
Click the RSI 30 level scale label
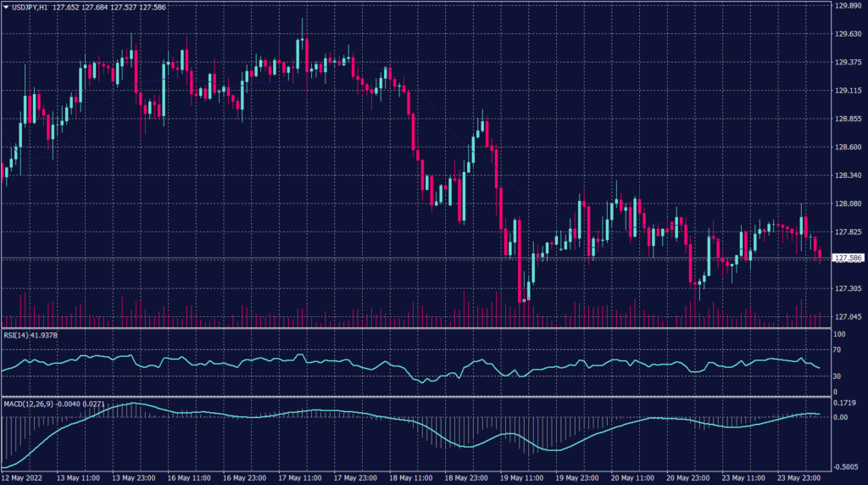(838, 376)
